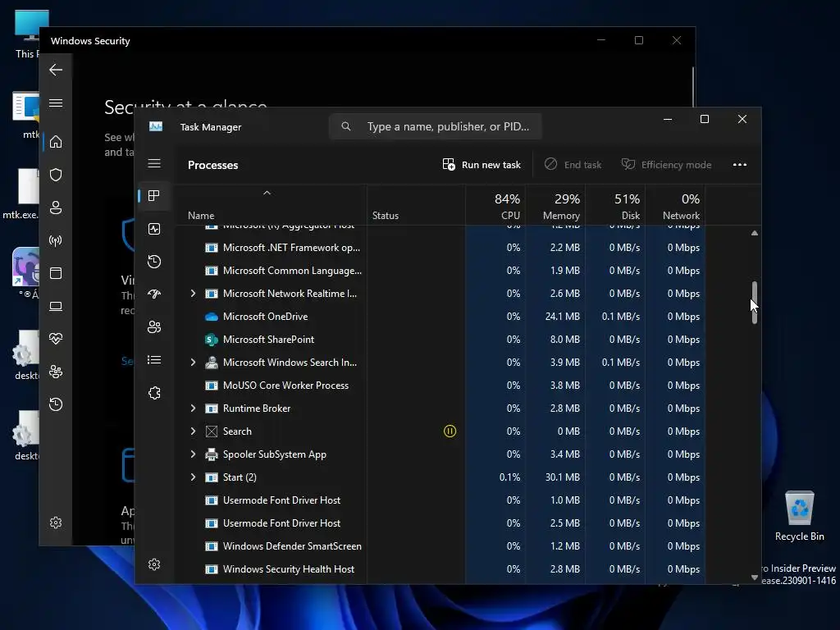Open Users page in Task Manager sidebar

(154, 327)
